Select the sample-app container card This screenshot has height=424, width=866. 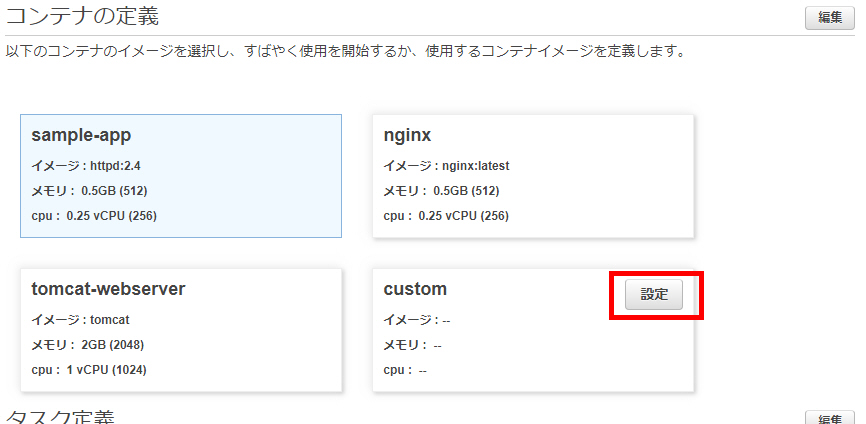point(181,176)
